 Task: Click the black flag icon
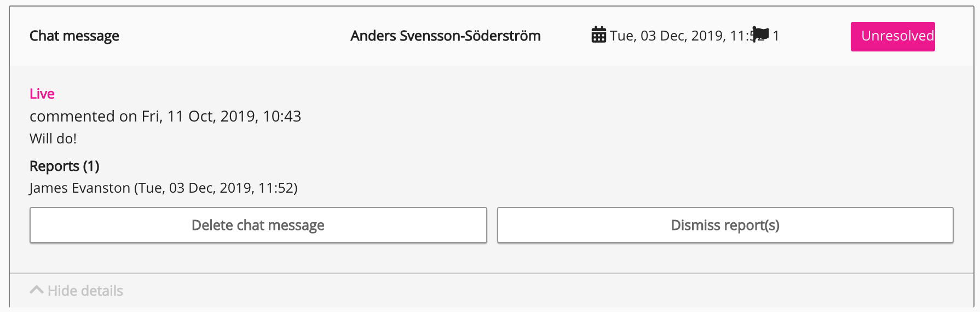point(760,34)
